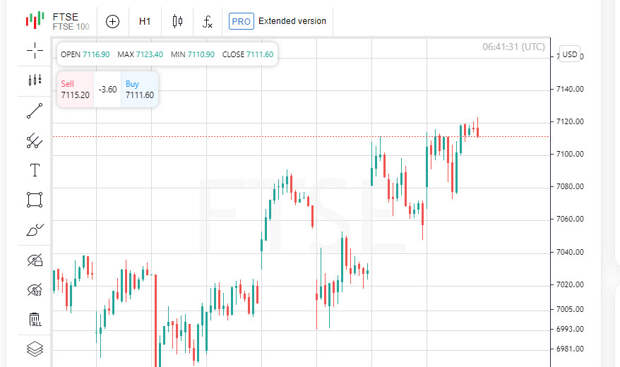Select the brush drawing tool
Viewport: 620px width, 367px height.
[x=35, y=230]
